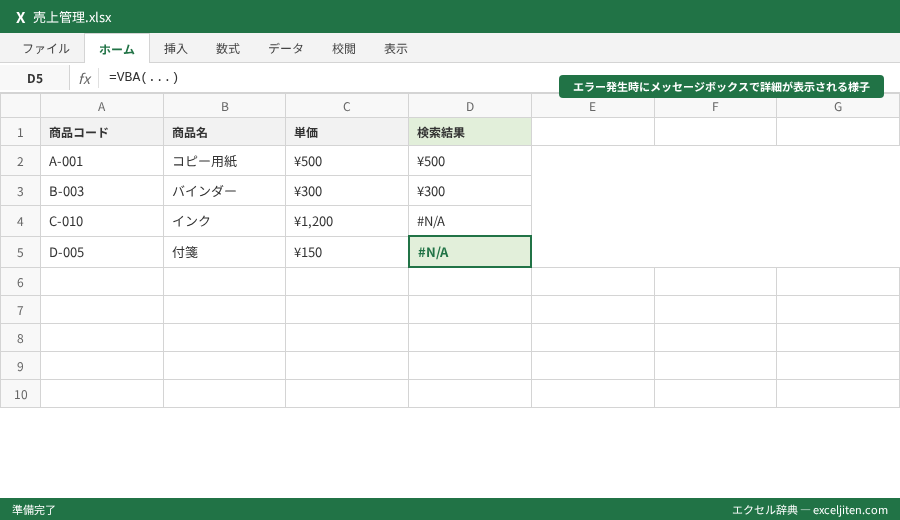Select the #N/A cell in row 4
The width and height of the screenshot is (900, 520).
point(470,221)
